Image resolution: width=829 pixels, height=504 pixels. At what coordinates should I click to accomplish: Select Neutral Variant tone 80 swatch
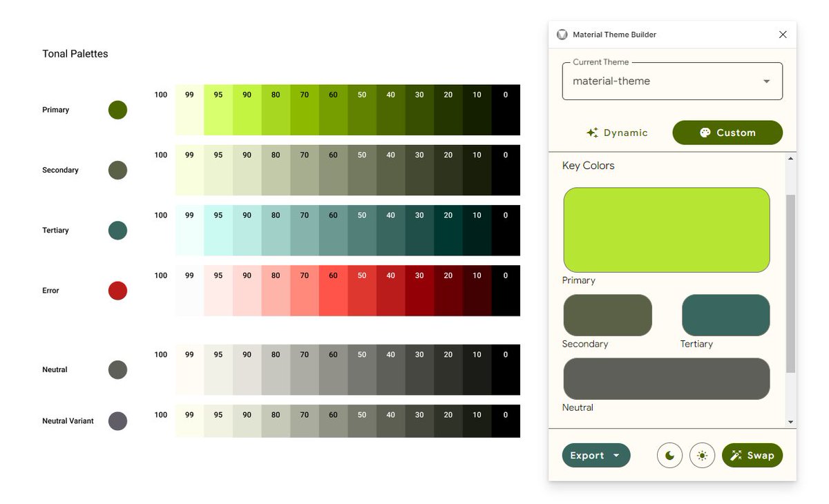[276, 421]
